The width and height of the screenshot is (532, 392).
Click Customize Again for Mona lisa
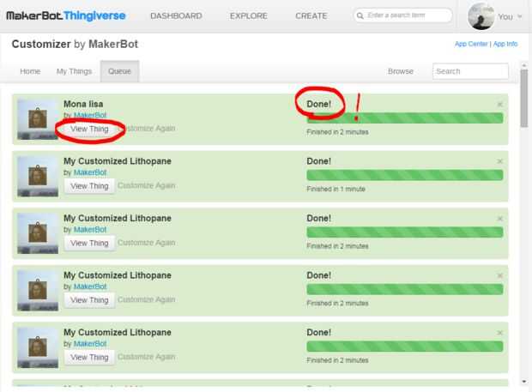[147, 128]
